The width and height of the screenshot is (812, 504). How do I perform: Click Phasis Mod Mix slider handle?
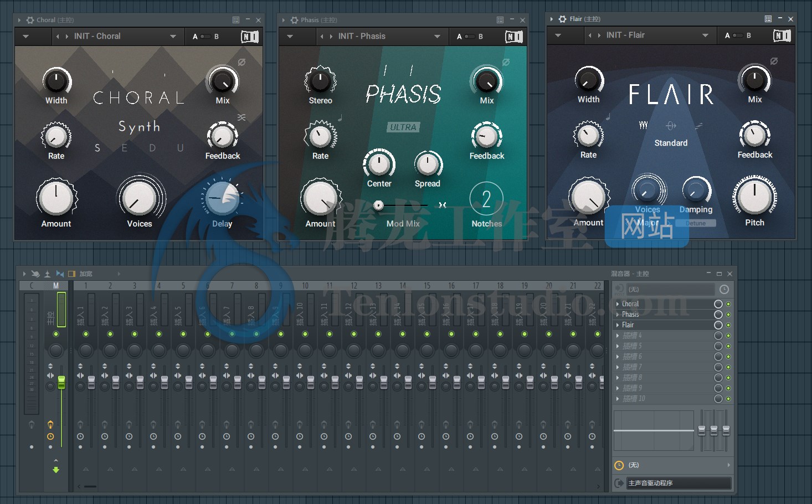point(378,205)
